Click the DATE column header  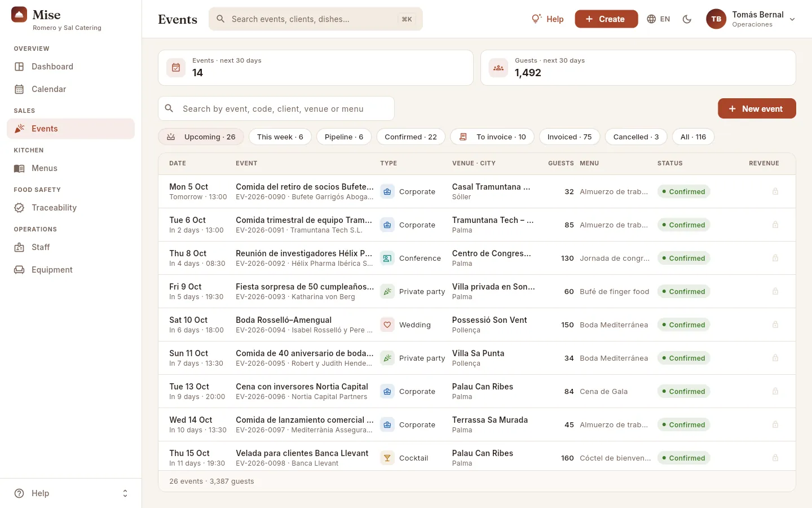(x=178, y=163)
